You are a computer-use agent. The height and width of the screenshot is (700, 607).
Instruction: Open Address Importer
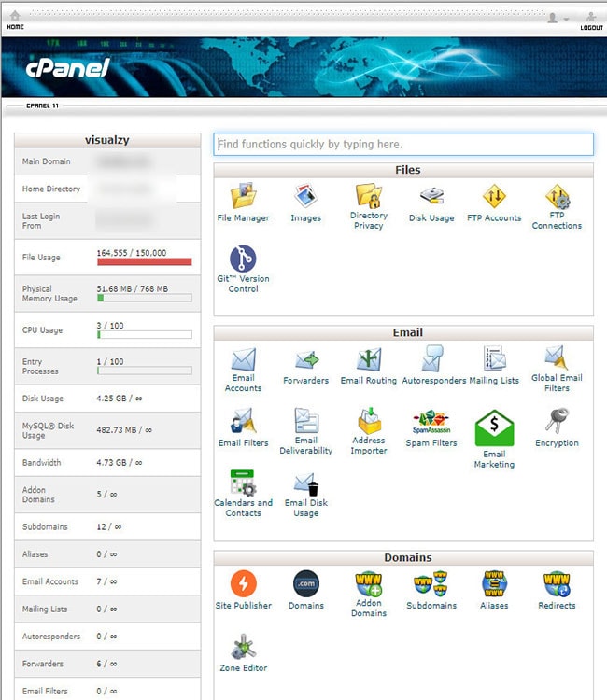point(369,420)
